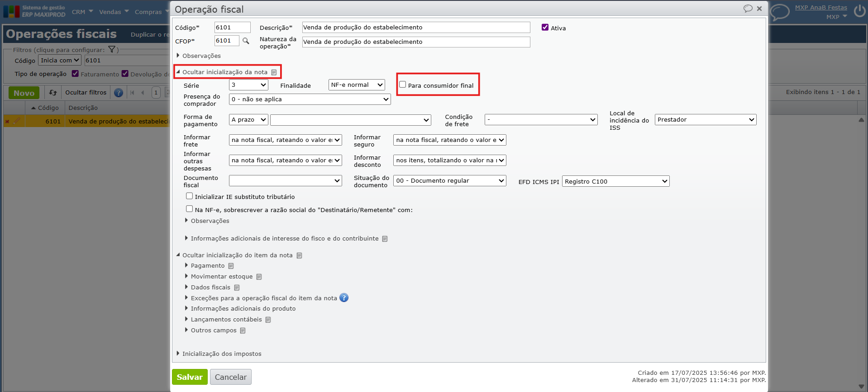Open the CFOP search magnifier
Image resolution: width=868 pixels, height=392 pixels.
[246, 41]
